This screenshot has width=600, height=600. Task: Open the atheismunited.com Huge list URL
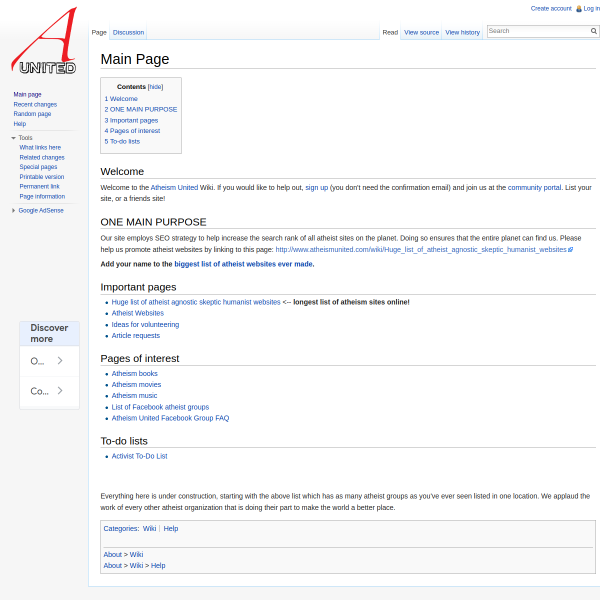coord(421,250)
